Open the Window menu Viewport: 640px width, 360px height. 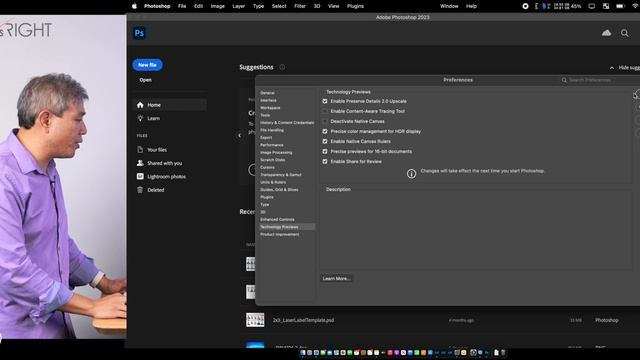click(449, 6)
